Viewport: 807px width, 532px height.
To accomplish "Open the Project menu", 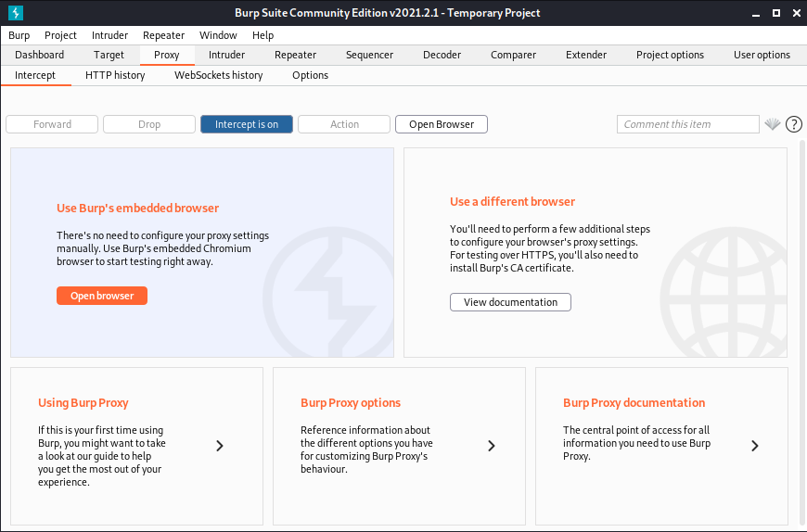I will coord(61,35).
